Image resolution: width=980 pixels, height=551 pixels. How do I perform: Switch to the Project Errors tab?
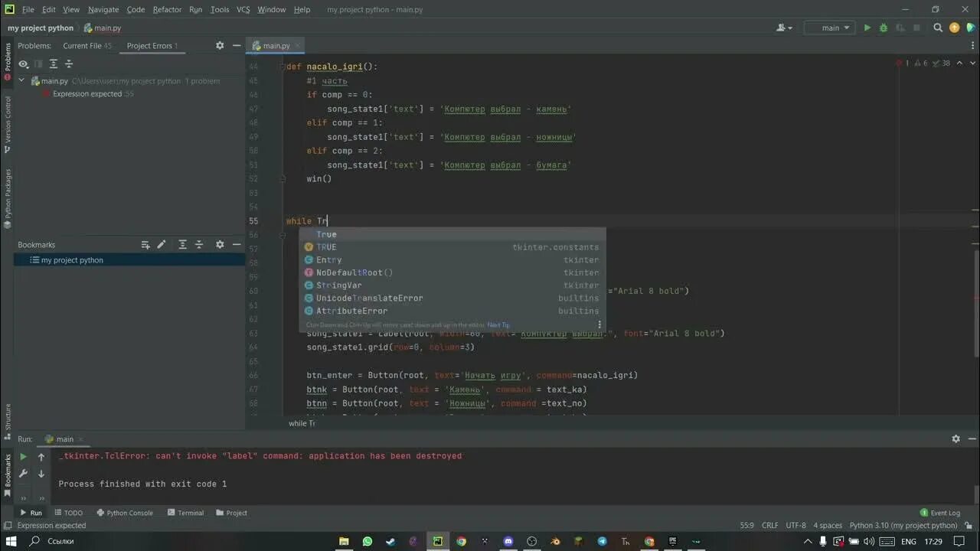coord(150,46)
